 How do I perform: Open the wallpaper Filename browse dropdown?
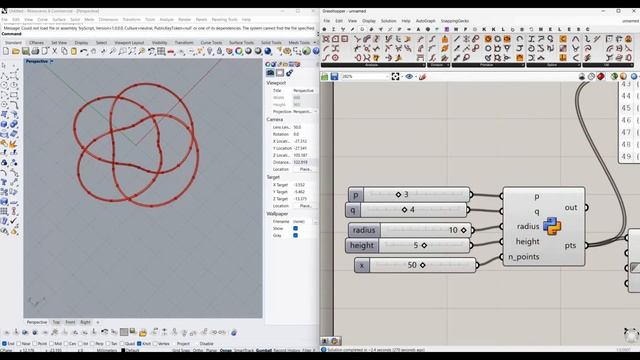[315, 222]
